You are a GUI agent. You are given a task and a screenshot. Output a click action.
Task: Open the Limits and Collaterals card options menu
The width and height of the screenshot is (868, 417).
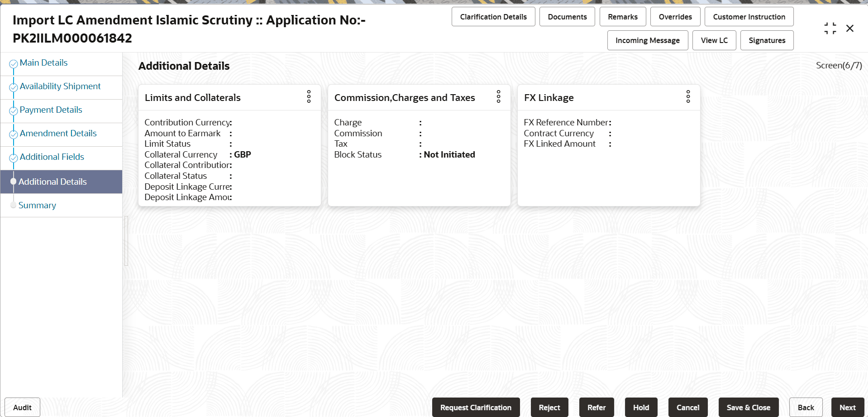pyautogui.click(x=309, y=97)
